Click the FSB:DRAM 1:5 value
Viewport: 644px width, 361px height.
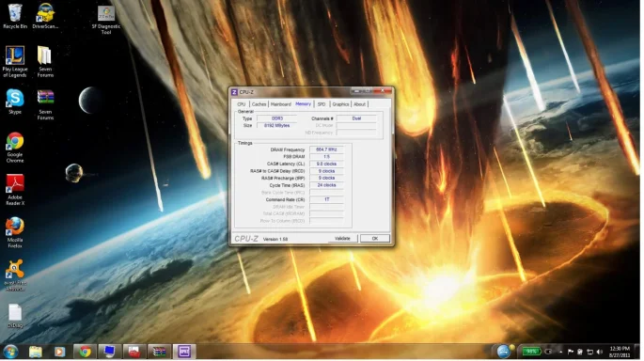point(326,157)
